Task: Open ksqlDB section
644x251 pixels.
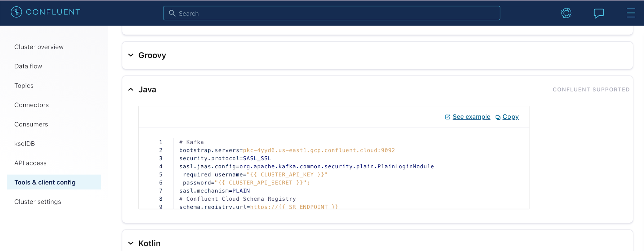Action: (25, 144)
